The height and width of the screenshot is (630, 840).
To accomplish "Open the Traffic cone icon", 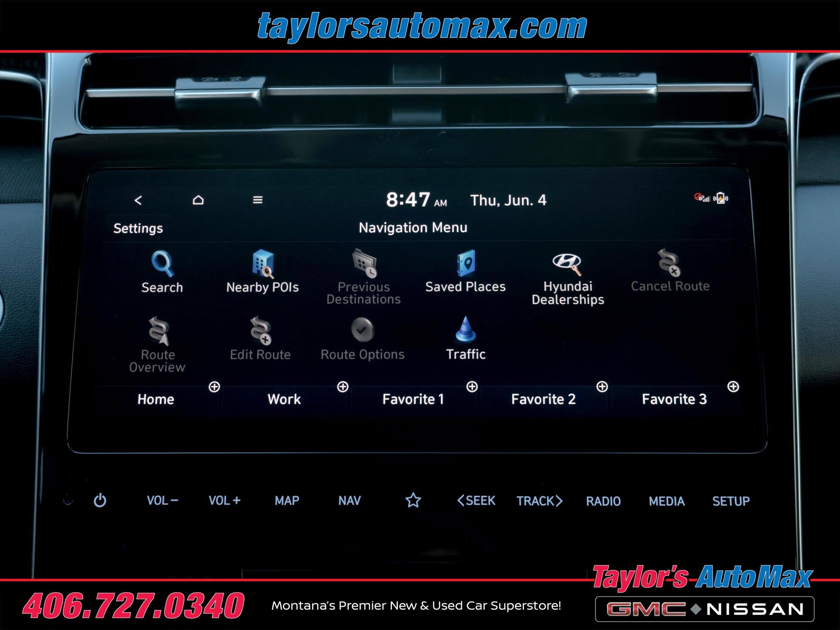I will coord(465,330).
